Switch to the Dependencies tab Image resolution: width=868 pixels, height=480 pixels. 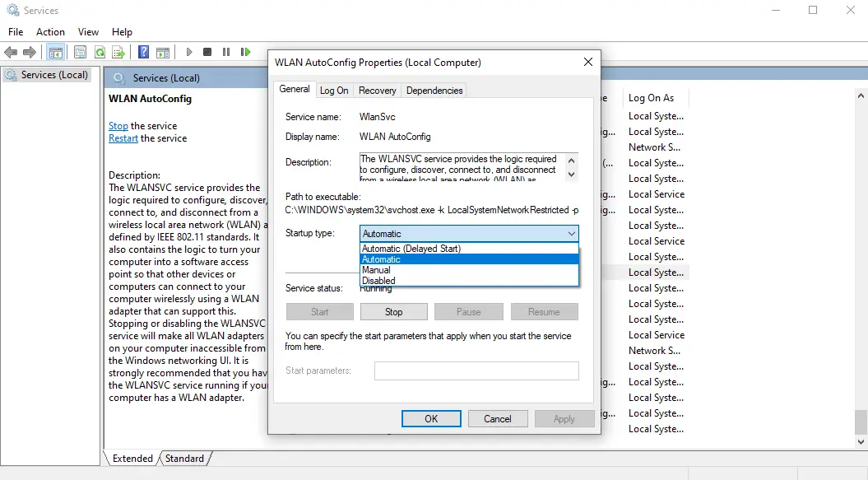click(x=434, y=91)
